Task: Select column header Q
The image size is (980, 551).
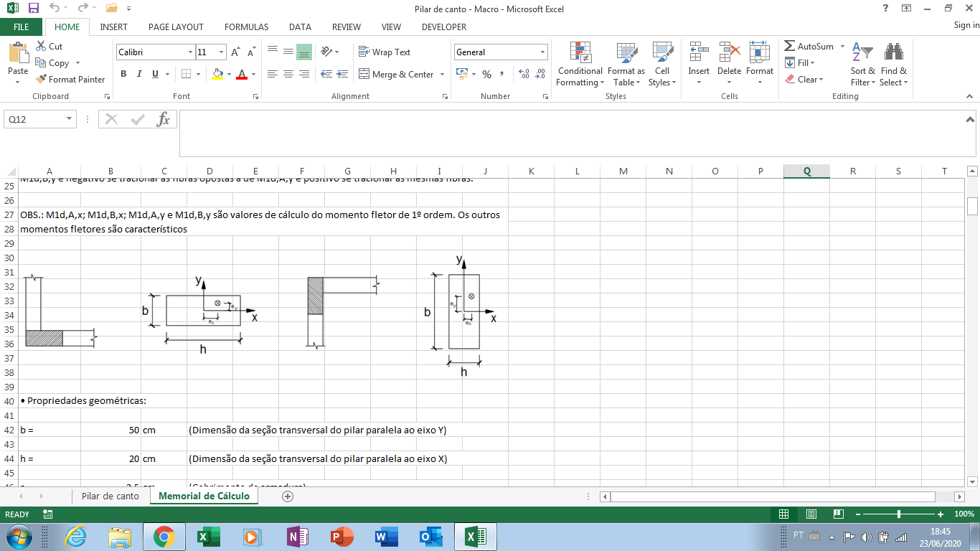Action: pos(806,171)
